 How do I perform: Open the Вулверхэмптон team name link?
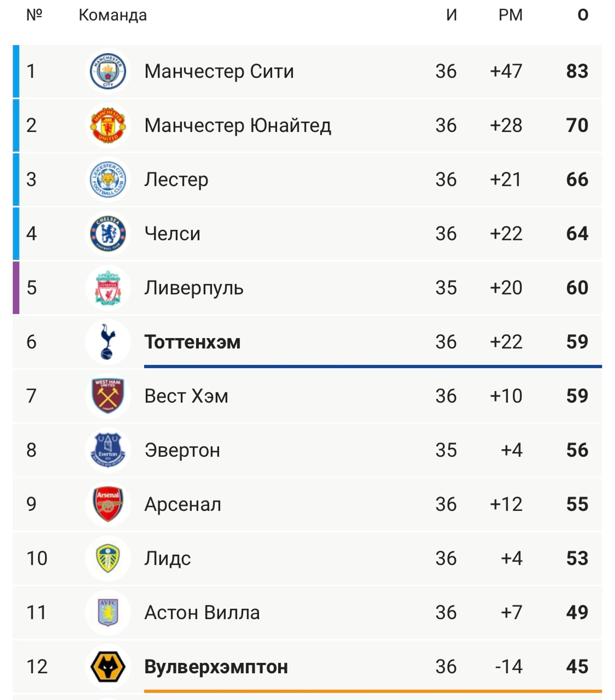(216, 667)
